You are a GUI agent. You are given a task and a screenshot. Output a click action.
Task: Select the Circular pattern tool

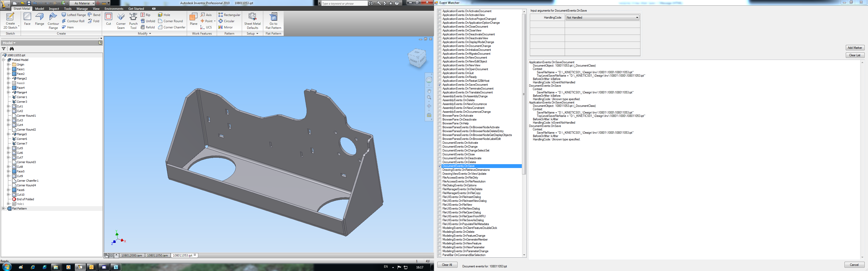227,21
